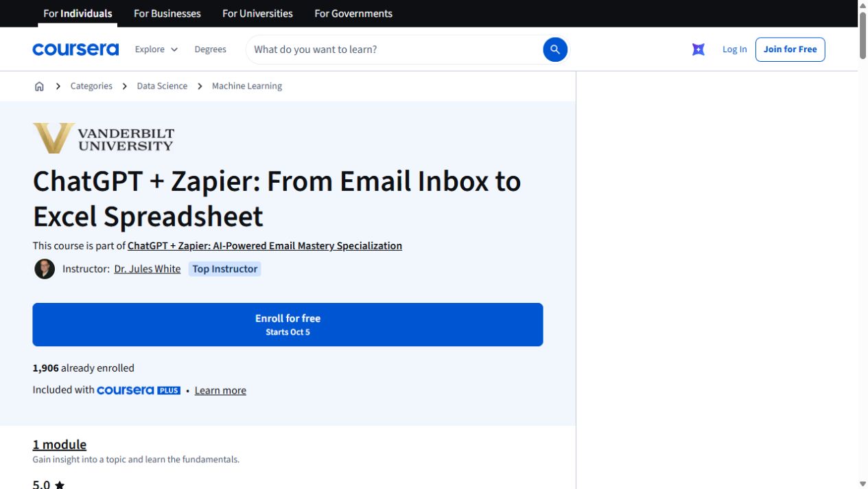Screen dimensions: 868x489
Task: Click the Vanderbilt University logo
Action: 104,138
